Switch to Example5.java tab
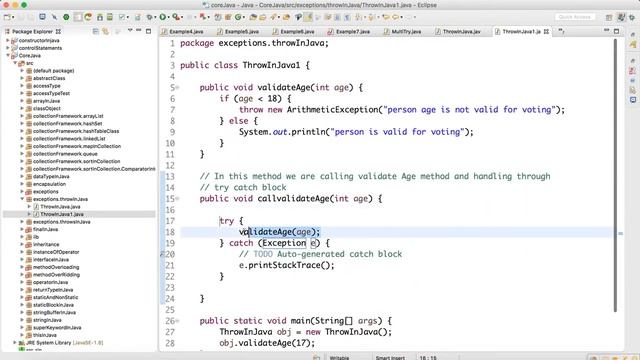Screen dimensions: 640x360 (238, 31)
